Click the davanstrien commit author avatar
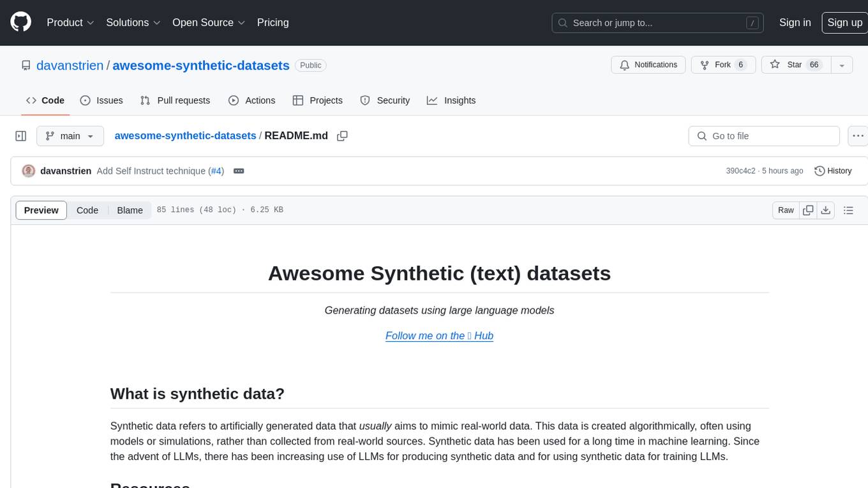The image size is (868, 488). pyautogui.click(x=28, y=171)
